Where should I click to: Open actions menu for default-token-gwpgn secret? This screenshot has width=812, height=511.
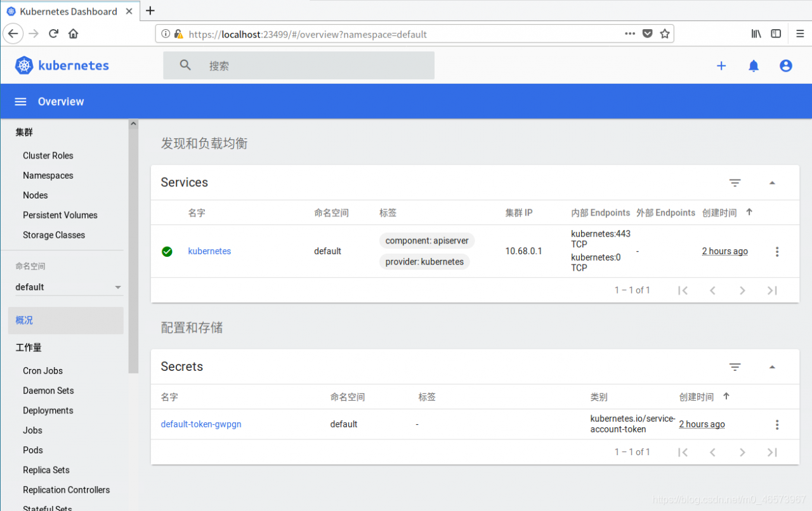[x=777, y=425]
